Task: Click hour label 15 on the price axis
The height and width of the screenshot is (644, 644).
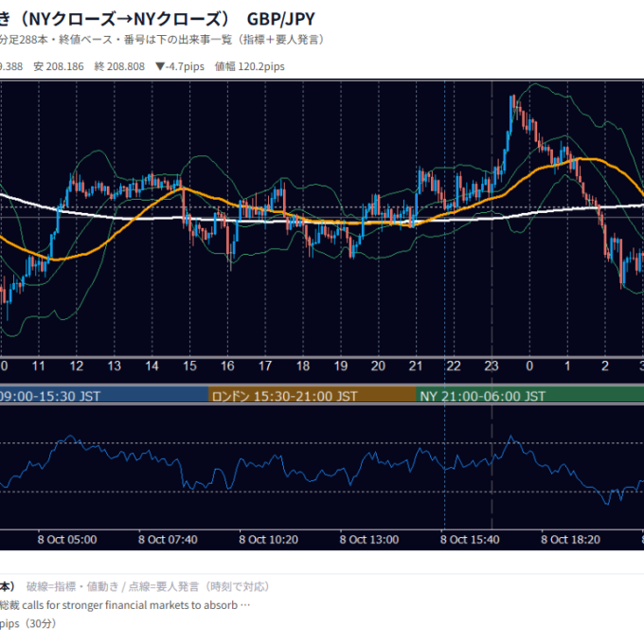Action: tap(189, 366)
